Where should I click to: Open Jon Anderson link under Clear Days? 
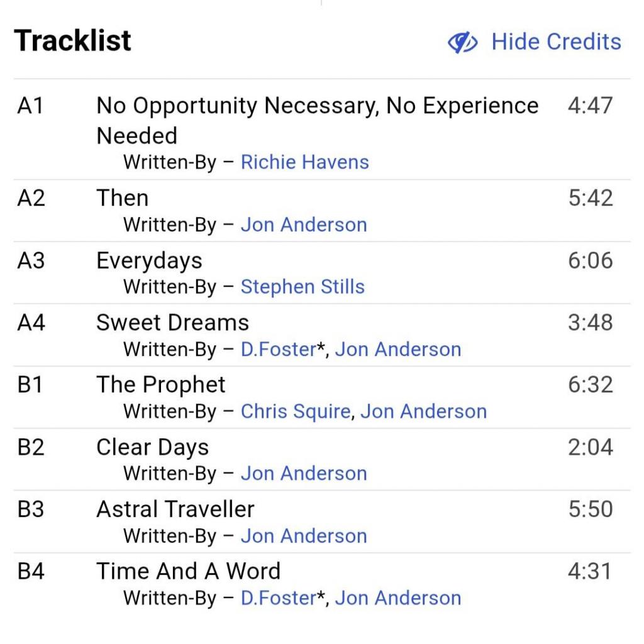(304, 474)
